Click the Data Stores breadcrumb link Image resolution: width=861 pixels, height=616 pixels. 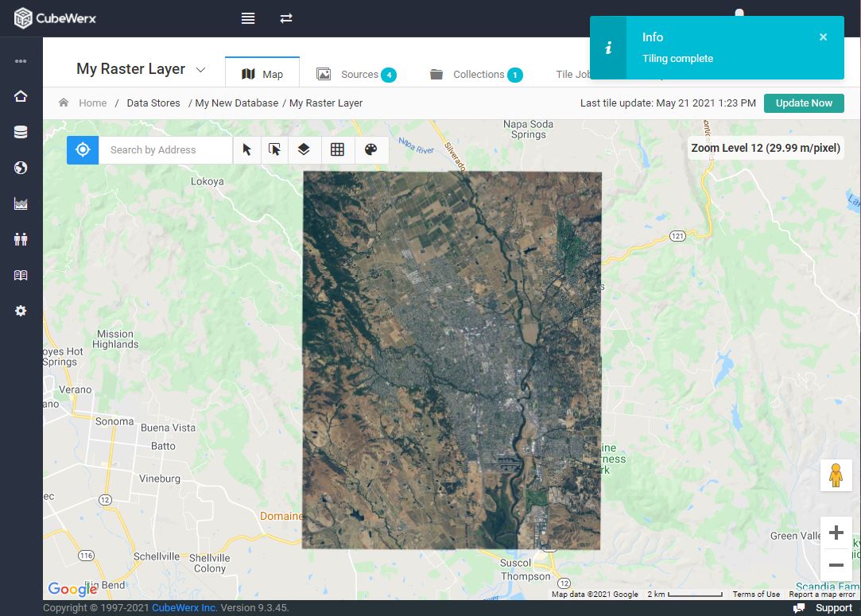[153, 103]
